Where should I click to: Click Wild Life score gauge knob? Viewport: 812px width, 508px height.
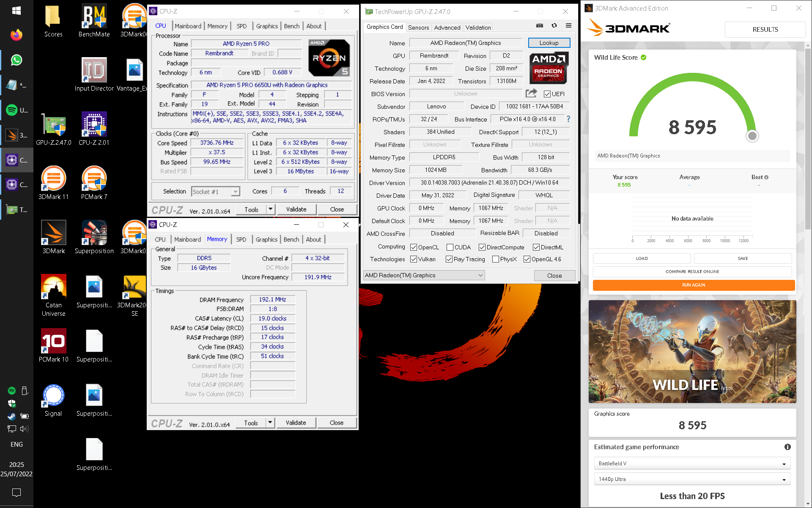752,136
